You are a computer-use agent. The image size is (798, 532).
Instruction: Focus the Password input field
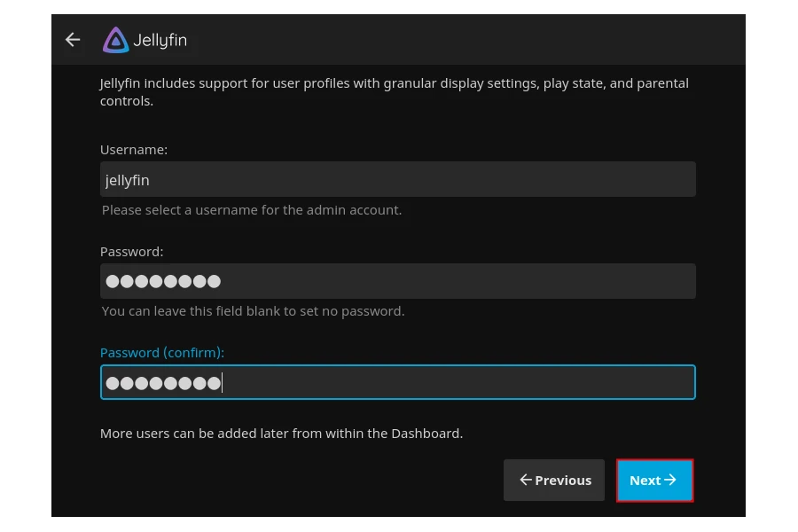pyautogui.click(x=397, y=281)
